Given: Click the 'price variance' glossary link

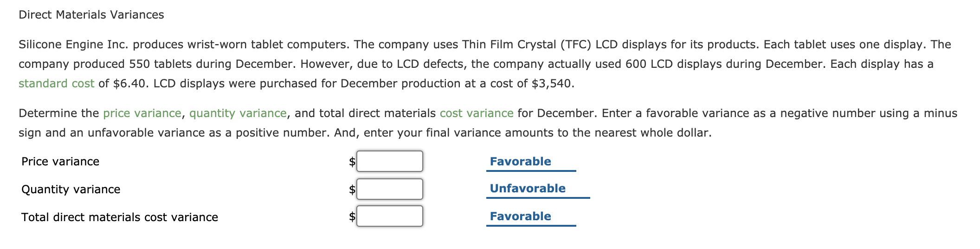Looking at the screenshot, I should pyautogui.click(x=142, y=113).
